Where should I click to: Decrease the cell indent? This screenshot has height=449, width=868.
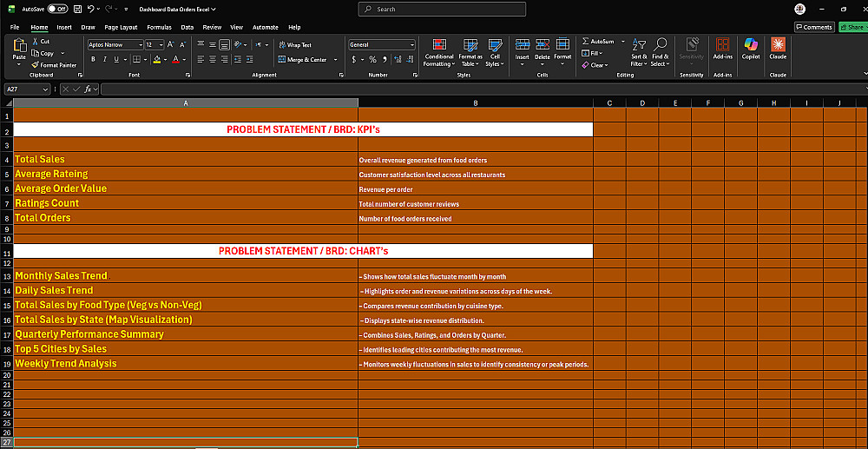pyautogui.click(x=239, y=59)
